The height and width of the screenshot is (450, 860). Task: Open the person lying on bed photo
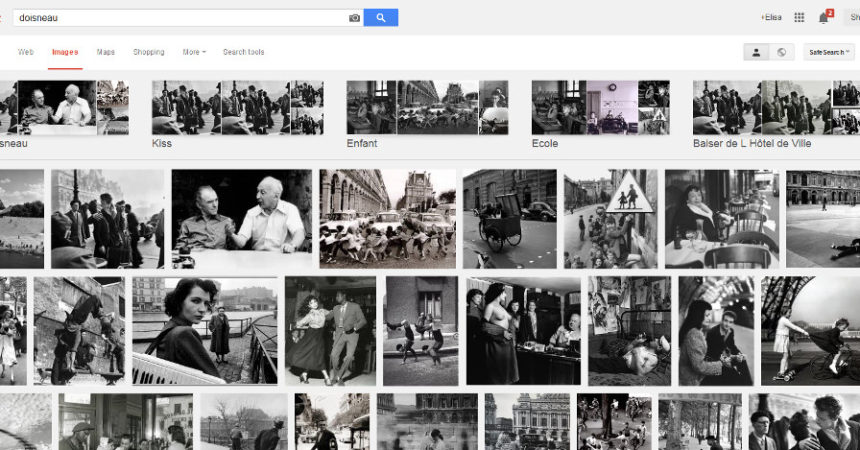click(x=630, y=330)
